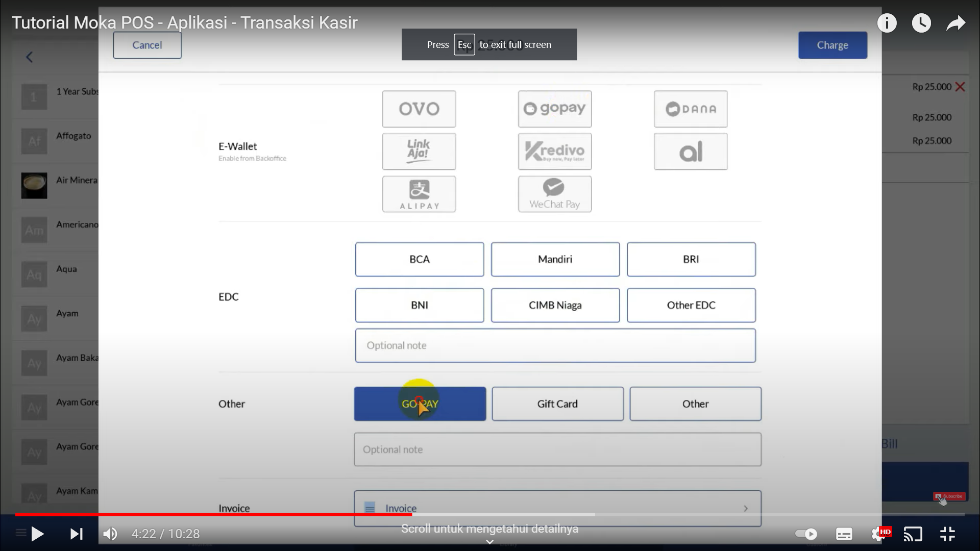Toggle the autoplay switch
This screenshot has height=551, width=980.
tap(806, 534)
